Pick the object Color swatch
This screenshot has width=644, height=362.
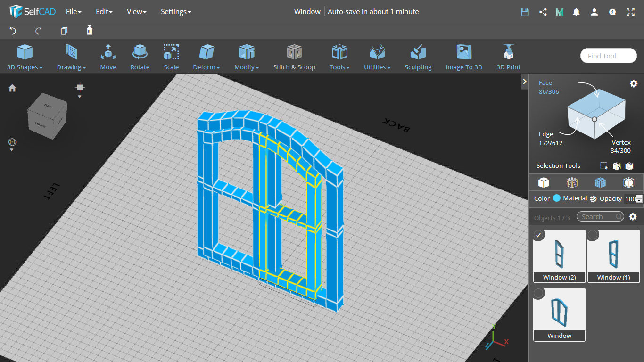point(557,198)
